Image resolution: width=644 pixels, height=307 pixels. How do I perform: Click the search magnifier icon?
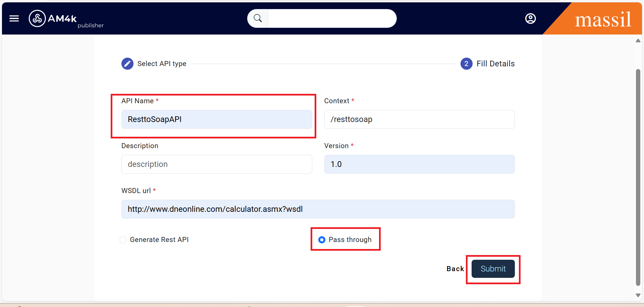pyautogui.click(x=258, y=18)
